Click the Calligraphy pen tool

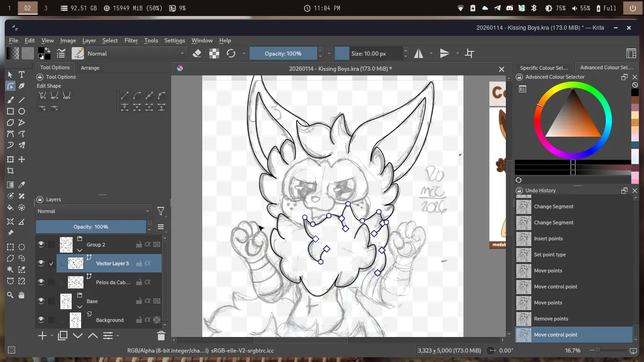22,86
